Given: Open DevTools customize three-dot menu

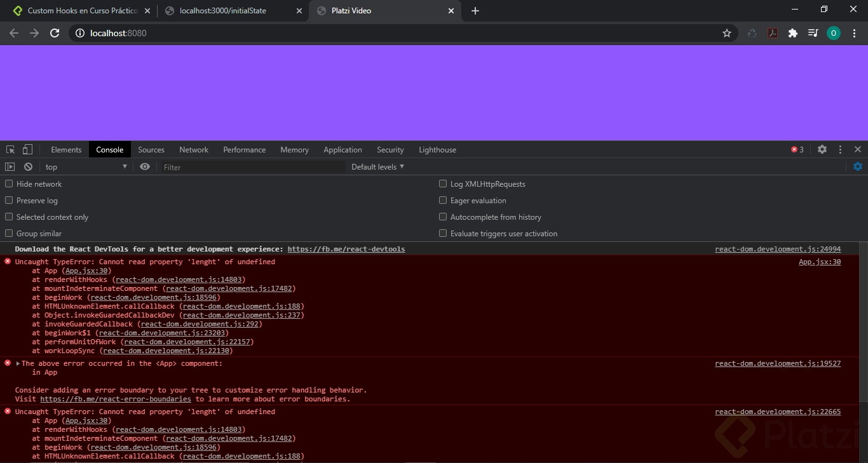Looking at the screenshot, I should (840, 149).
